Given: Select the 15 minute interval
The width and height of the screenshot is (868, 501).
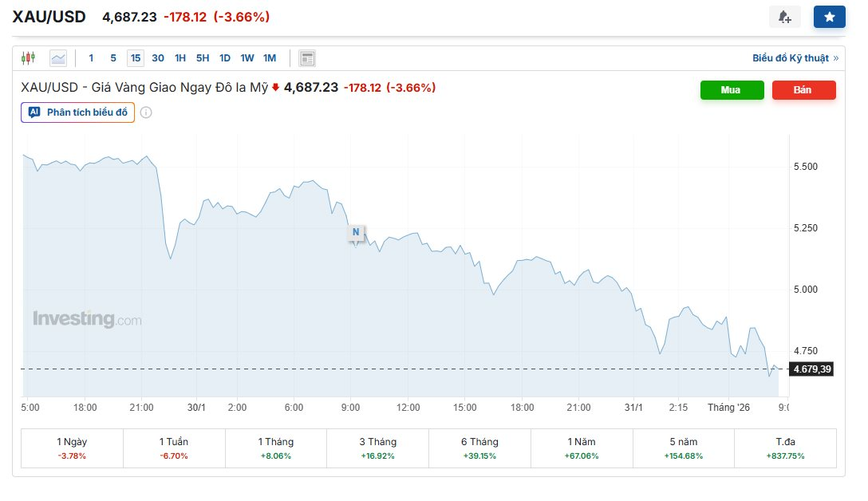Looking at the screenshot, I should click(136, 58).
